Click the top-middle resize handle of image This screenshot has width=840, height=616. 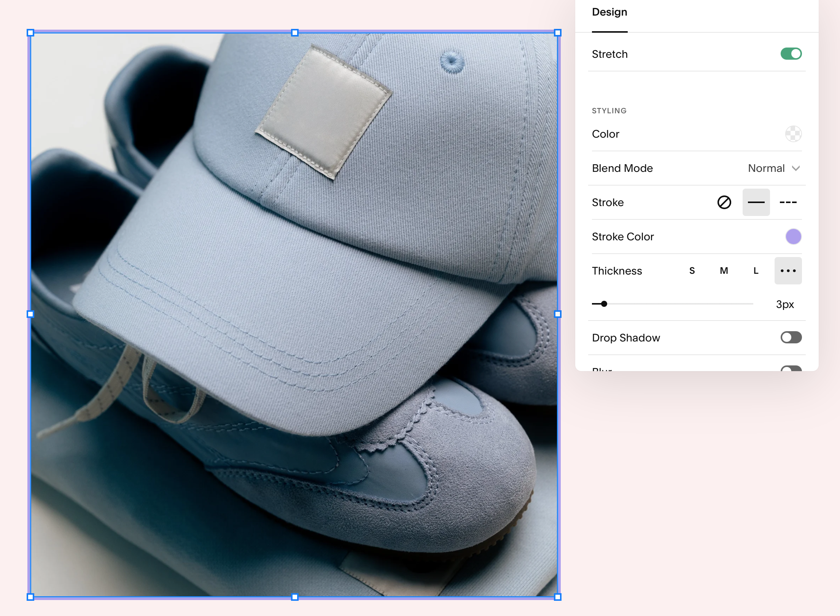click(x=294, y=33)
